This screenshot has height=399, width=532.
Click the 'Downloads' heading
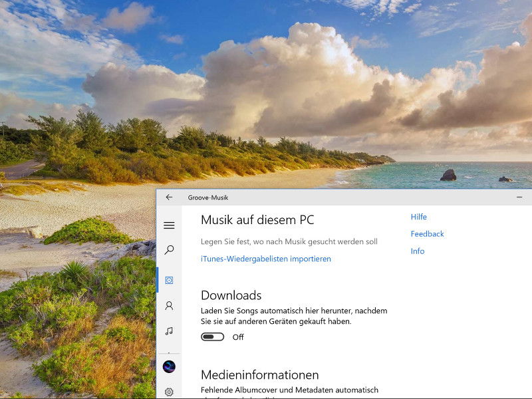pos(231,295)
